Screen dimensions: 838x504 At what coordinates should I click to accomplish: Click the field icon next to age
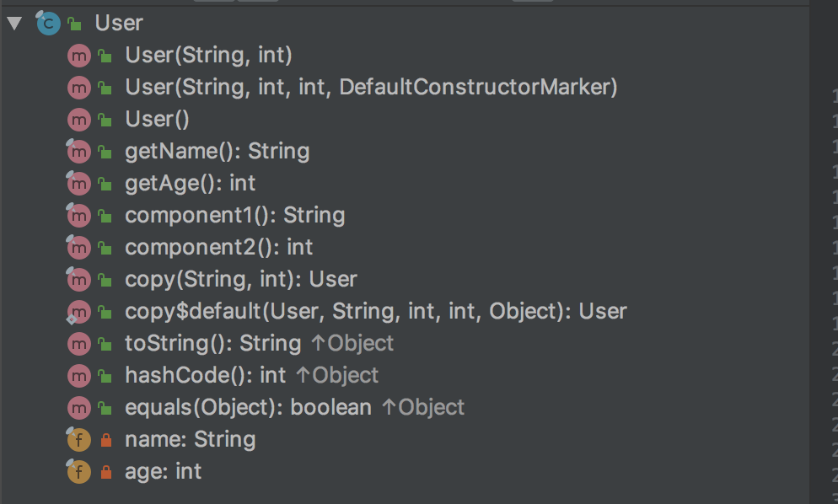[x=78, y=472]
